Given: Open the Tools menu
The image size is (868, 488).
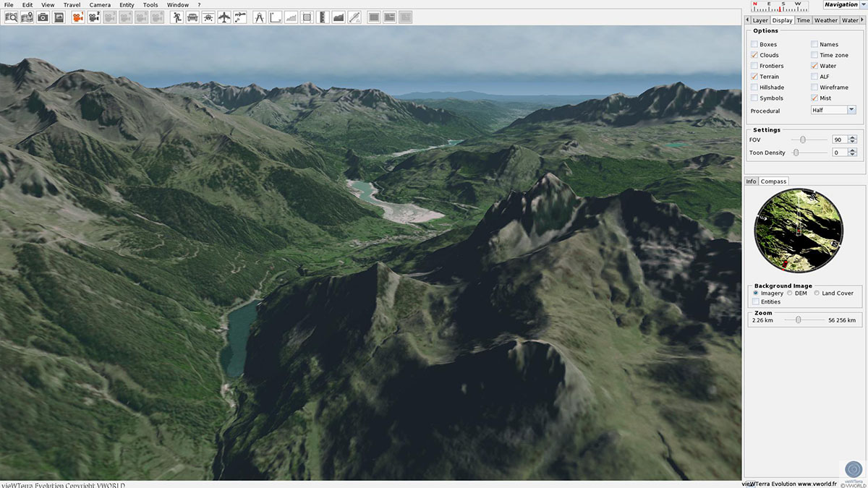Looking at the screenshot, I should tap(150, 5).
